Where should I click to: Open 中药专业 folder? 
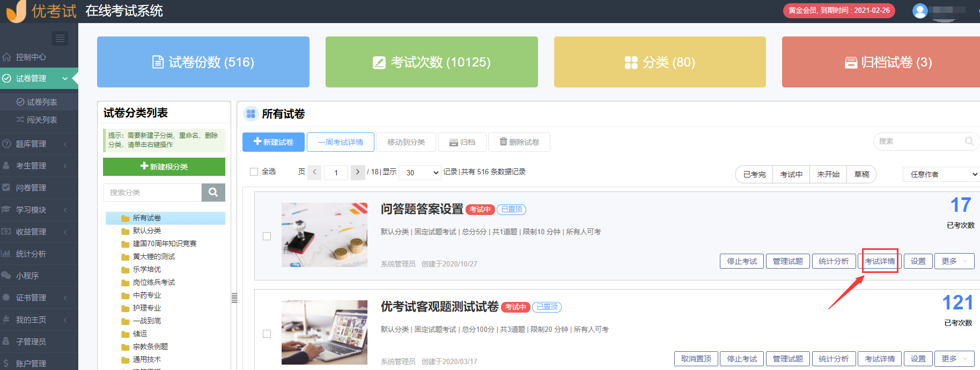[141, 295]
